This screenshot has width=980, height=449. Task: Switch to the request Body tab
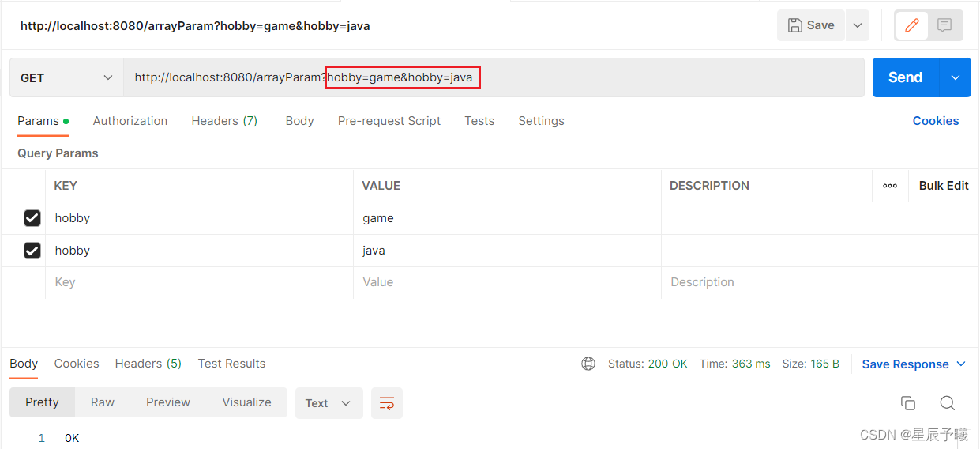pyautogui.click(x=299, y=121)
